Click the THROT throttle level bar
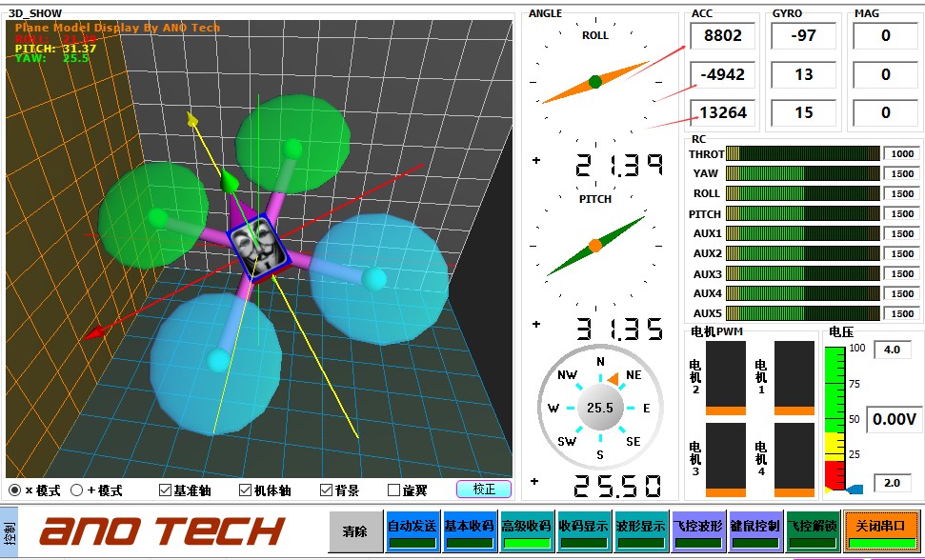Screen dimensions: 925x560 [802, 153]
